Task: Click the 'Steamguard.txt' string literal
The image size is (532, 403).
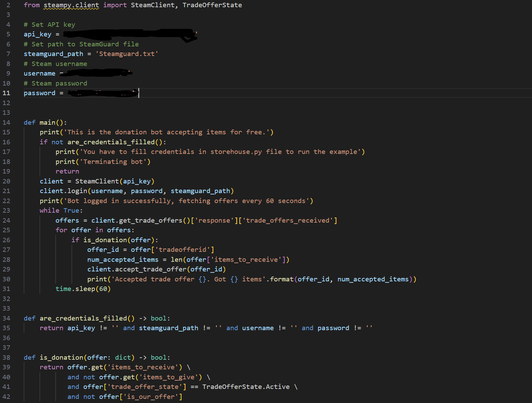Action: [x=127, y=54]
